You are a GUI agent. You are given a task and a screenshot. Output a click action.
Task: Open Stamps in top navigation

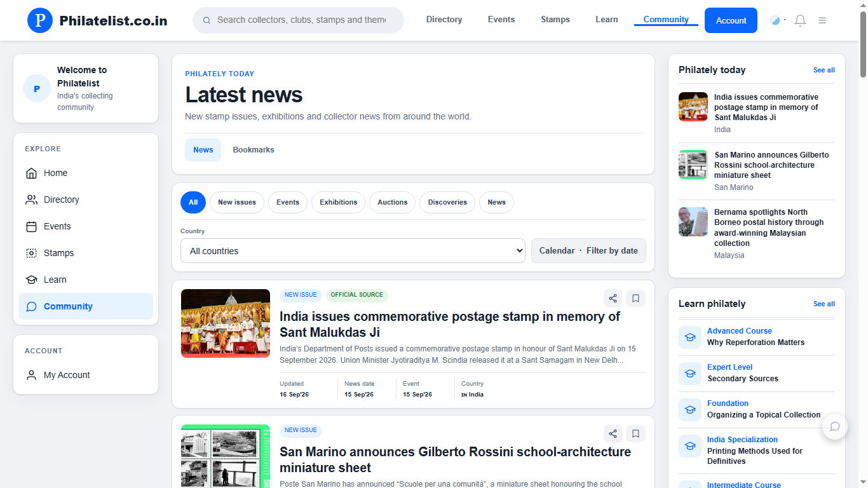click(555, 20)
